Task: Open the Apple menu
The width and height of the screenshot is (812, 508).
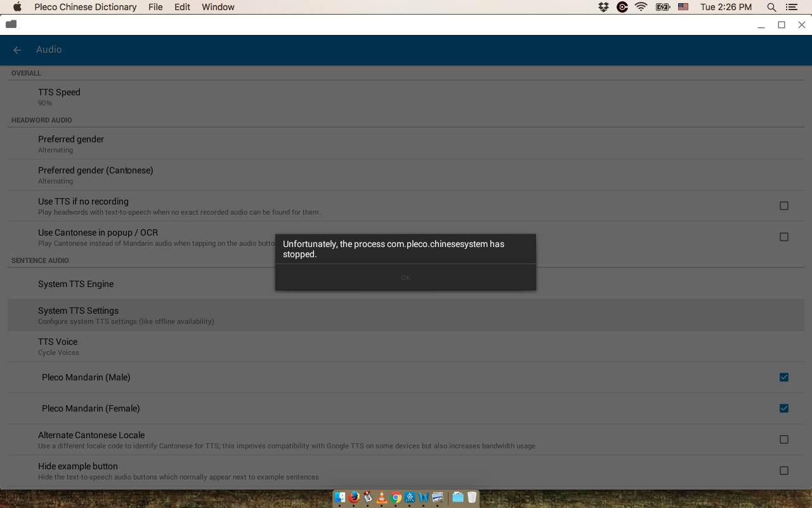Action: click(x=17, y=7)
